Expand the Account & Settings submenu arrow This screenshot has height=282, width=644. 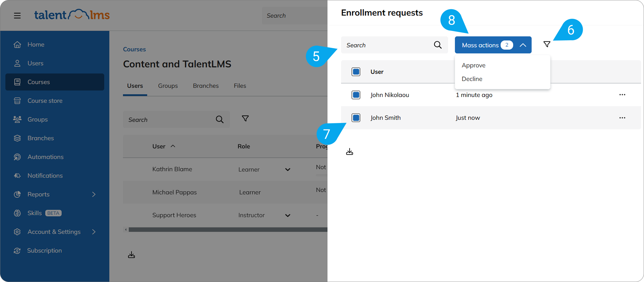click(94, 232)
